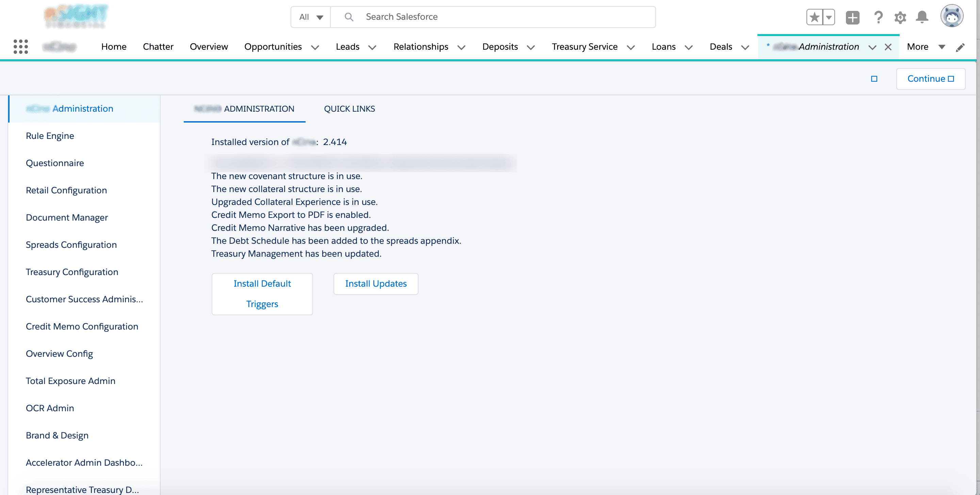Viewport: 980px width, 495px height.
Task: Click the small square icon beside Continue
Action: 874,79
